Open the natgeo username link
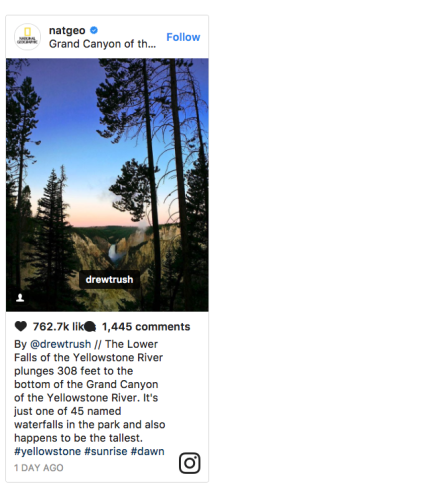 (x=67, y=30)
